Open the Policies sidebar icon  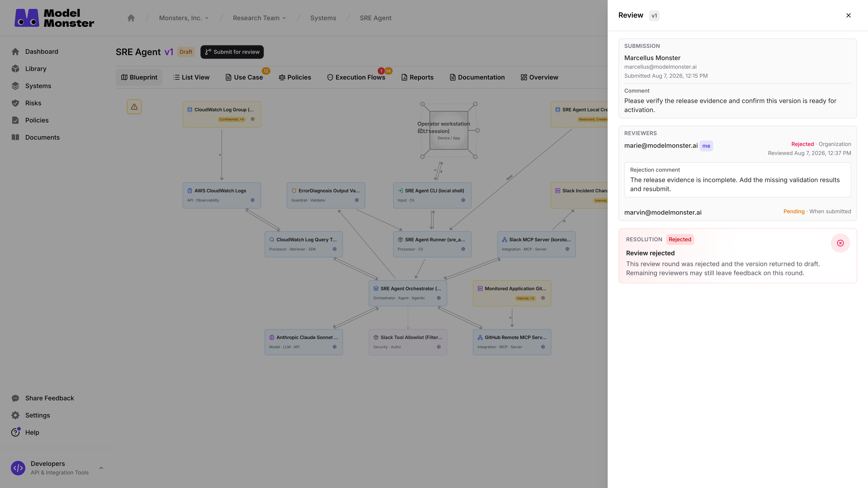point(16,120)
